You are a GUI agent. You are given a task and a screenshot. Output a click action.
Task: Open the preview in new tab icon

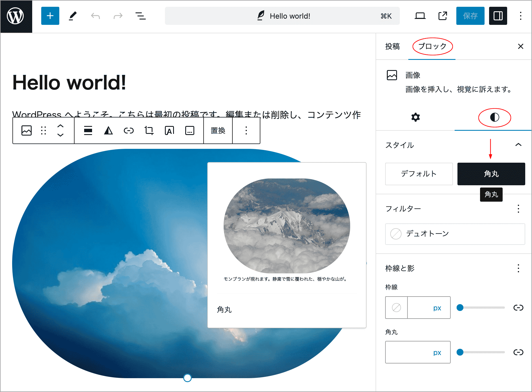coord(442,16)
